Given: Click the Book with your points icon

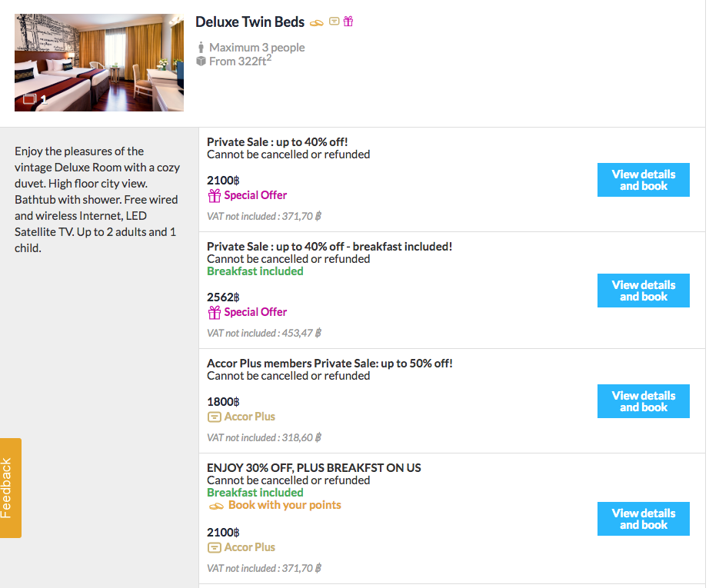Looking at the screenshot, I should click(x=216, y=506).
